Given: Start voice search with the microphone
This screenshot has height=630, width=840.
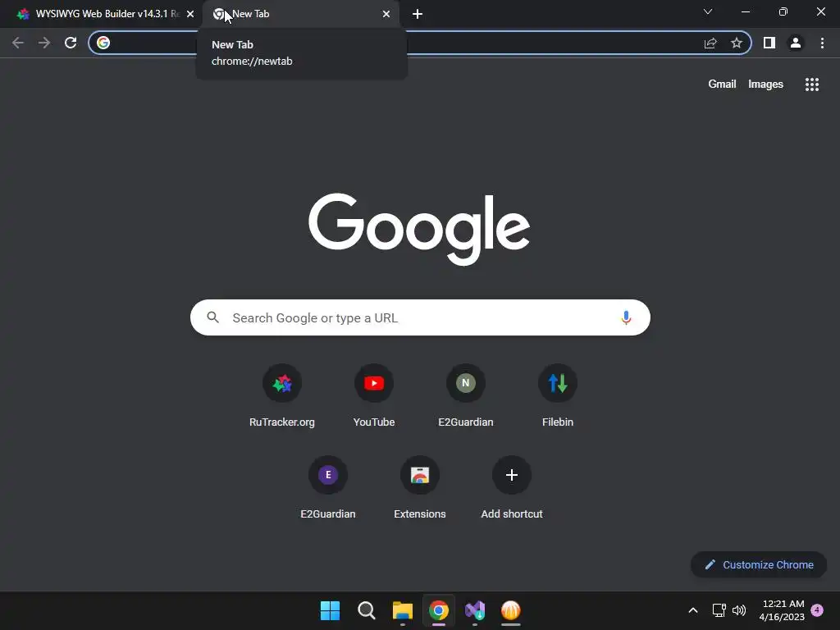Looking at the screenshot, I should [626, 317].
